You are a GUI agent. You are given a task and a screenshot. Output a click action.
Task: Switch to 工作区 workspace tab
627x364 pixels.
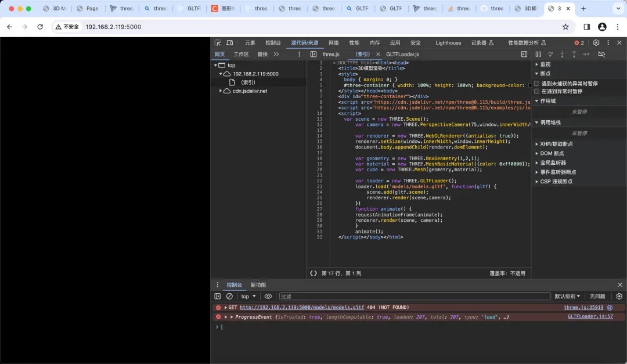coord(241,54)
